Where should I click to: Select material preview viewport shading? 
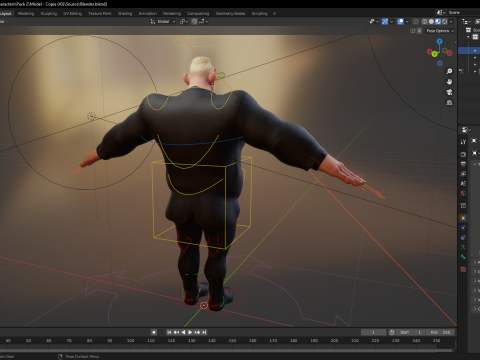[438, 21]
